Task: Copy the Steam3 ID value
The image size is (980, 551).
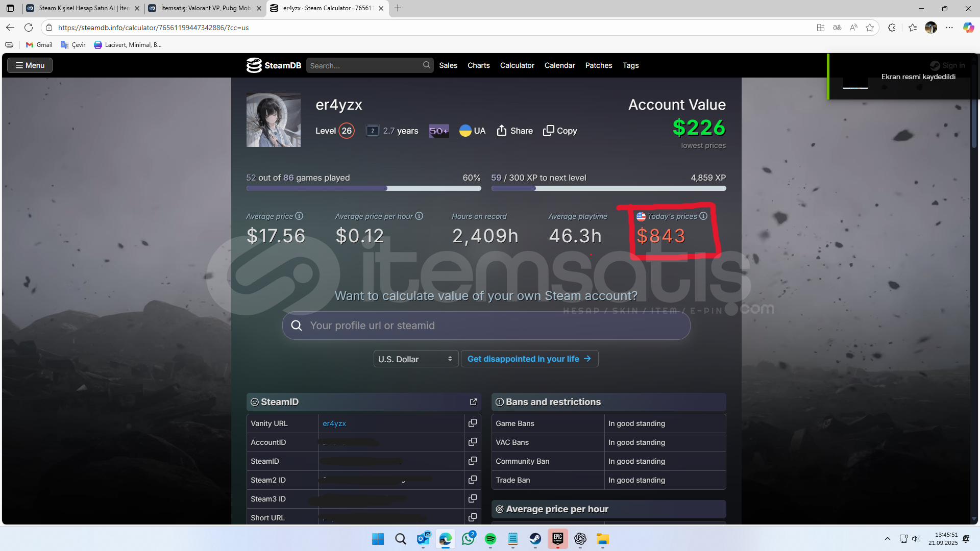Action: [473, 498]
